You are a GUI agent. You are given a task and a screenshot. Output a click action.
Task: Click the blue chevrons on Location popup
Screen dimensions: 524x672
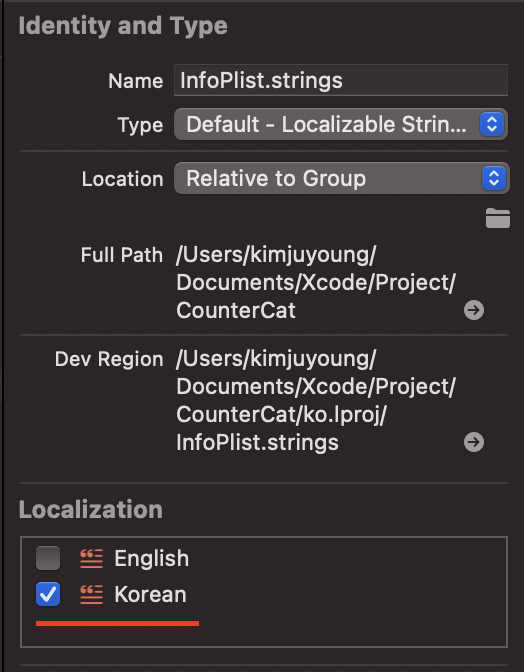click(494, 178)
